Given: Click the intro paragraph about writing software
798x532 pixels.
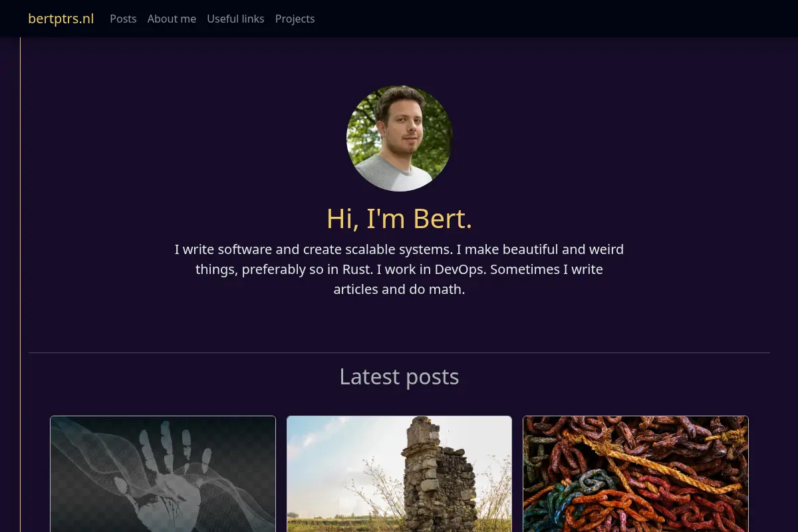Looking at the screenshot, I should coord(399,269).
